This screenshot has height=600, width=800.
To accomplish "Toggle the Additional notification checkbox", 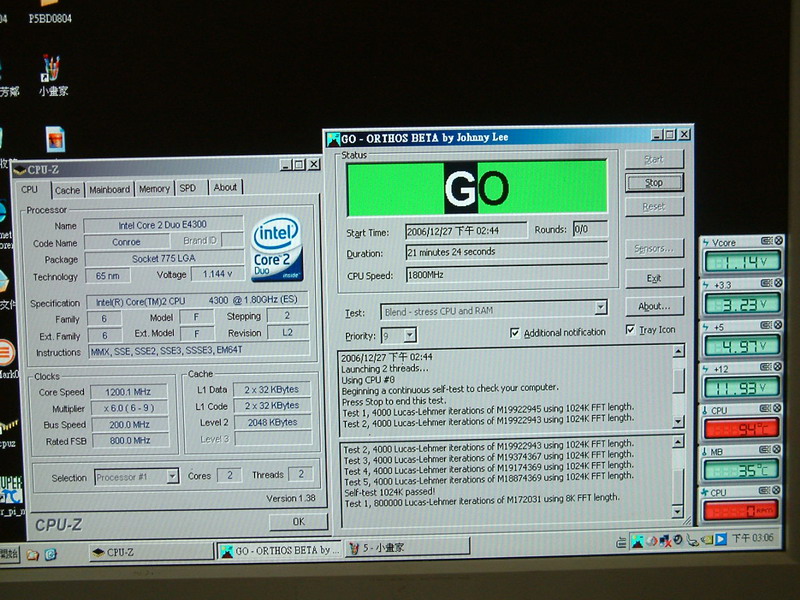I will tap(515, 333).
